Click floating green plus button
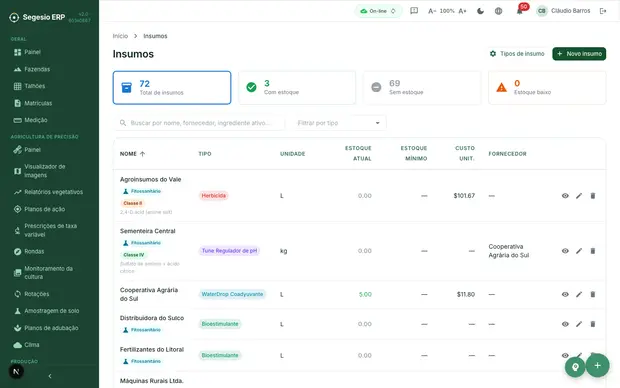This screenshot has height=388, width=620. (x=597, y=365)
